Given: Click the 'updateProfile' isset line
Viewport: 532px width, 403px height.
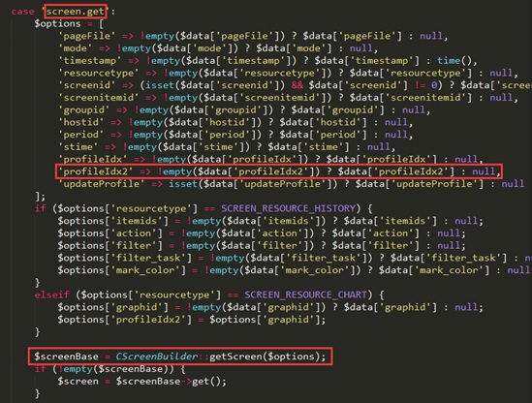Looking at the screenshot, I should click(291, 184).
